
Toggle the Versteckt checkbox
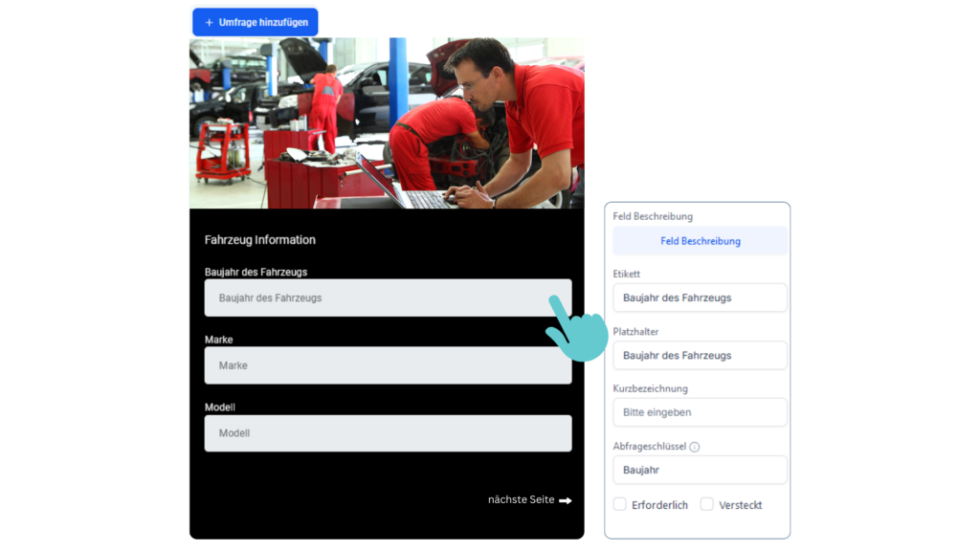click(707, 504)
